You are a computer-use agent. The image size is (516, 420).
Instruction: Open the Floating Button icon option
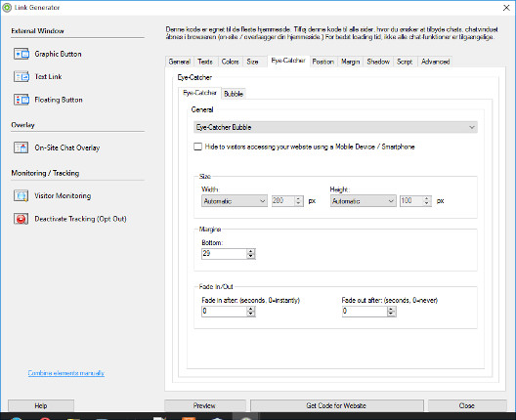tap(21, 100)
